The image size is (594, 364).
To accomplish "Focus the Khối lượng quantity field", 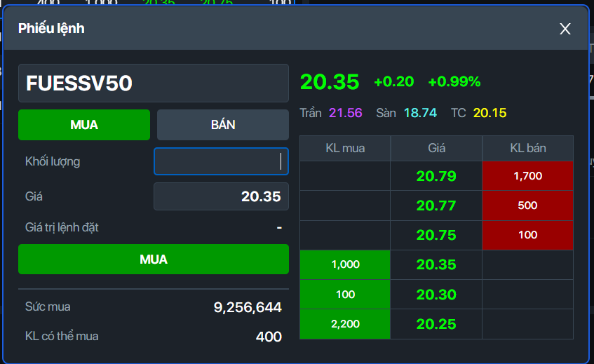I will click(x=221, y=161).
